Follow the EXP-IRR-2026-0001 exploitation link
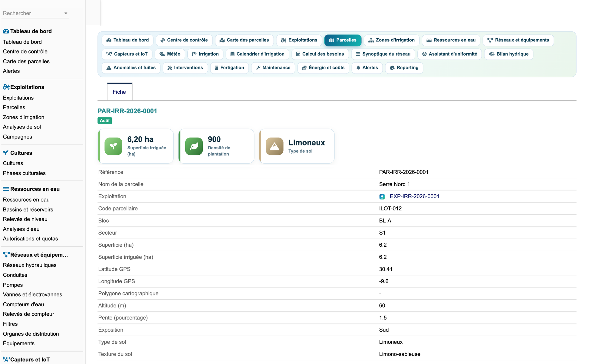Image resolution: width=589 pixels, height=364 pixels. tap(414, 197)
